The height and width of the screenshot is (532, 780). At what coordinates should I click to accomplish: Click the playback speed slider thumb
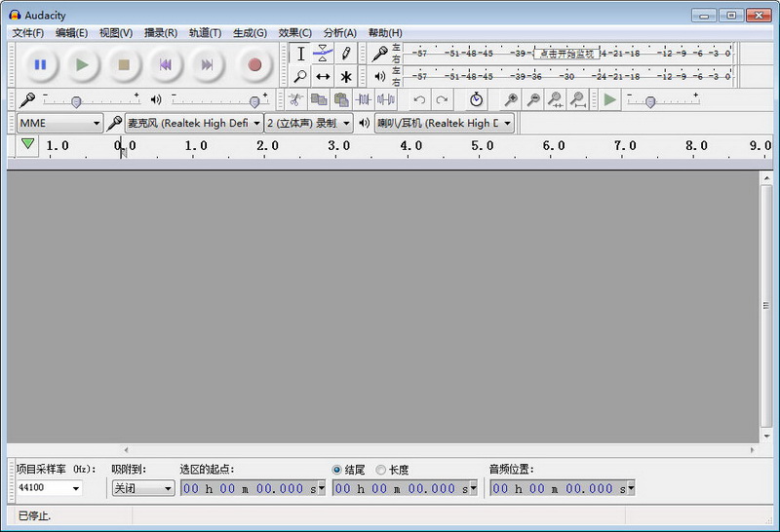pyautogui.click(x=650, y=102)
